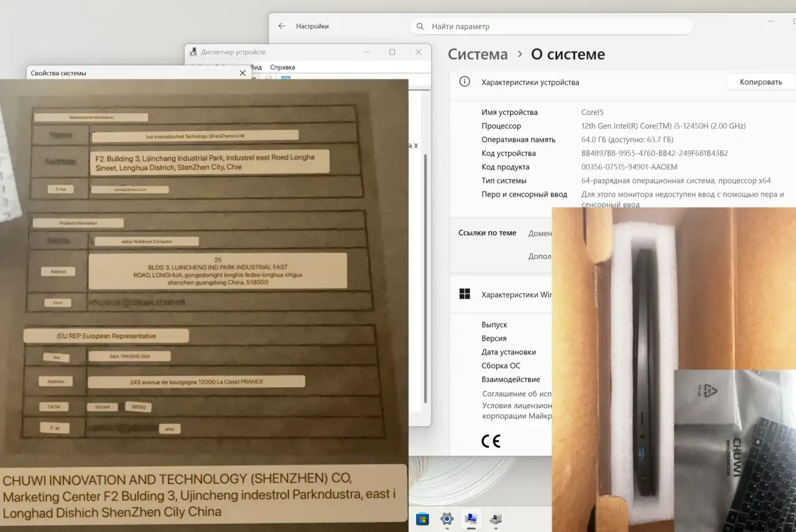
Task: Click the Система breadcrumb link
Action: point(478,55)
